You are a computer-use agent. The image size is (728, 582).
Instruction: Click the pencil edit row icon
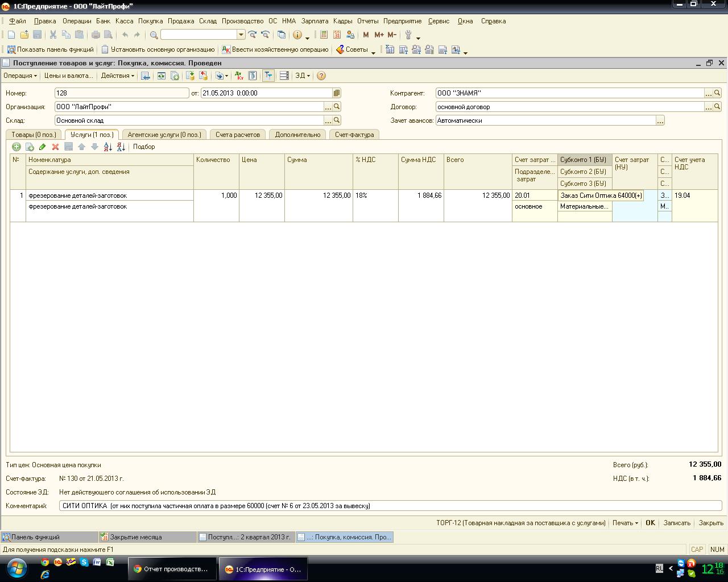click(x=42, y=147)
